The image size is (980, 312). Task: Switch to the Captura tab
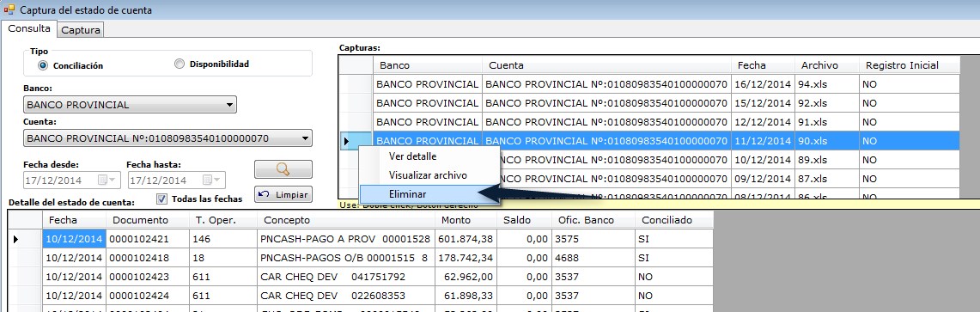[x=82, y=29]
